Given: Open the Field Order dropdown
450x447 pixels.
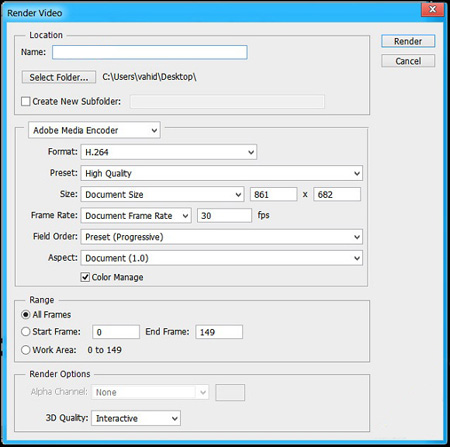Looking at the screenshot, I should 222,237.
